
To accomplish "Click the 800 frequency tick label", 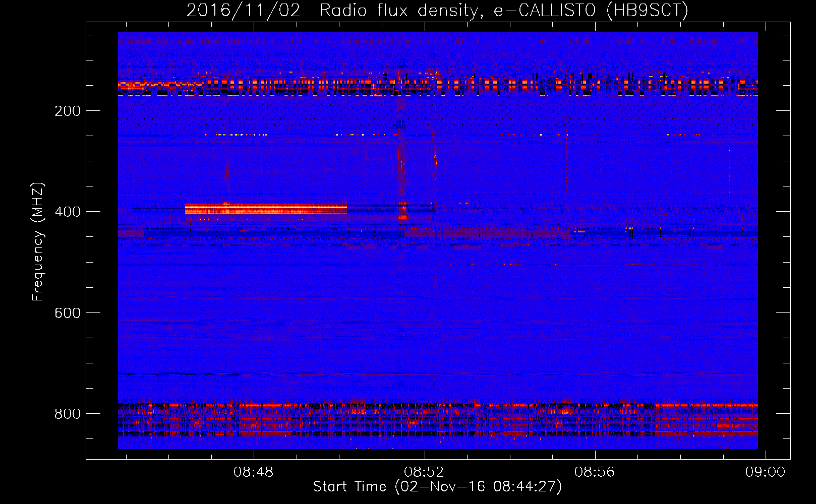I will point(68,414).
